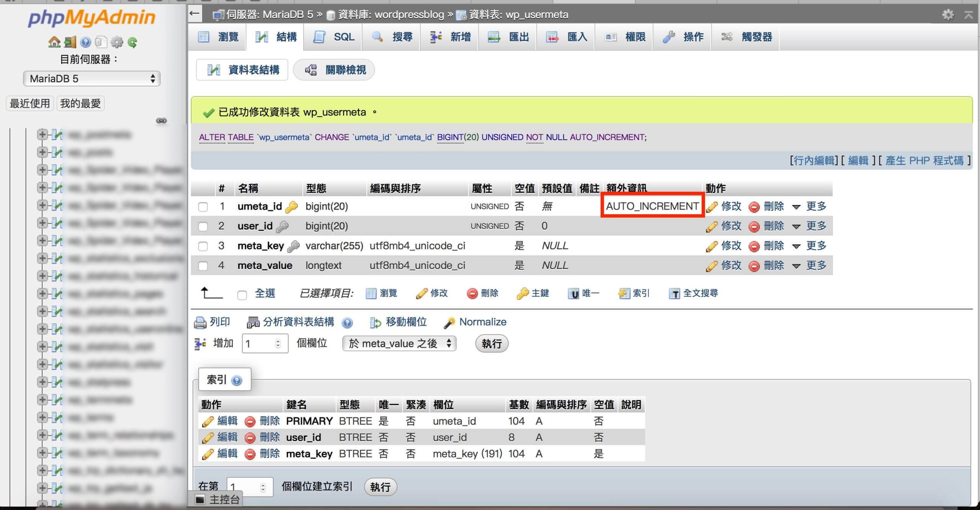The image size is (980, 510).
Task: Click 執行 button next to add column
Action: (x=492, y=344)
